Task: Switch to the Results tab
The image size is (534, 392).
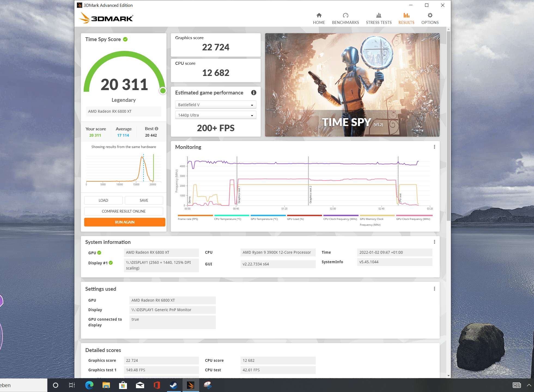Action: pyautogui.click(x=406, y=19)
